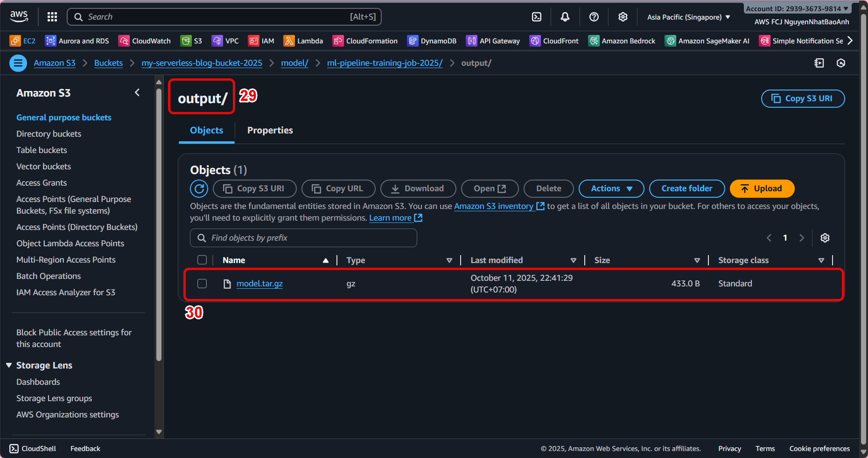
Task: Go to the next objects page
Action: pyautogui.click(x=802, y=238)
